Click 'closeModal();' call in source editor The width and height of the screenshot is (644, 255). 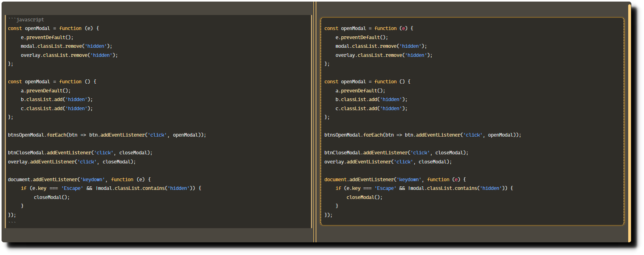click(x=52, y=197)
